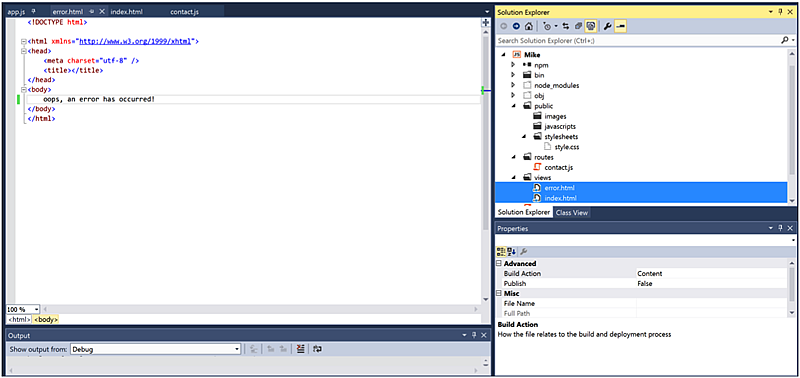The width and height of the screenshot is (800, 378).
Task: Click the Collapse All icon in Solution Explorer
Action: click(578, 26)
